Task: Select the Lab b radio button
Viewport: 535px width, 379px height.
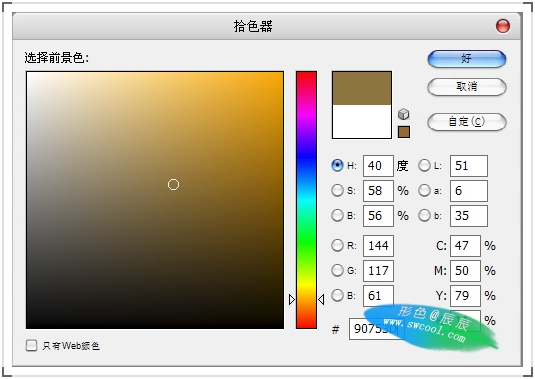Action: click(x=424, y=215)
